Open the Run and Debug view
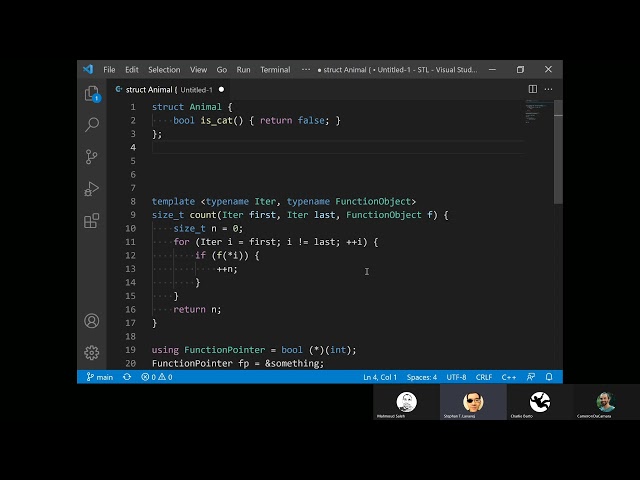640x480 pixels. (x=92, y=189)
